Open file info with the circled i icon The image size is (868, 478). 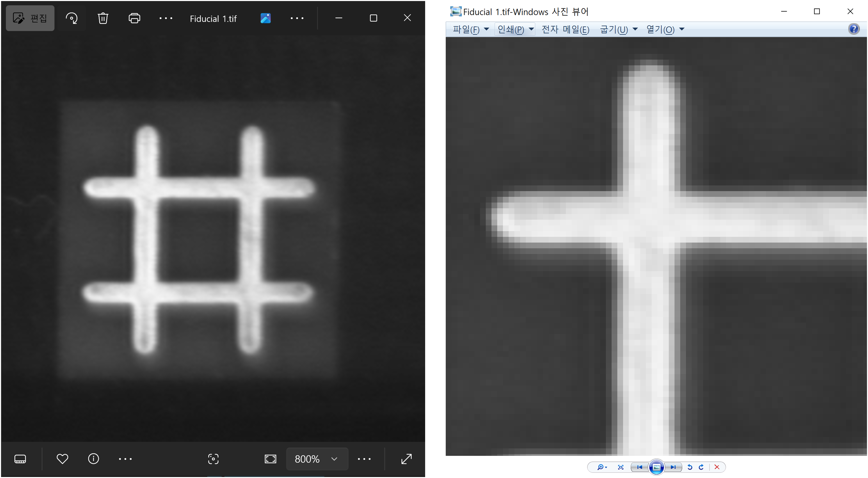pos(93,459)
